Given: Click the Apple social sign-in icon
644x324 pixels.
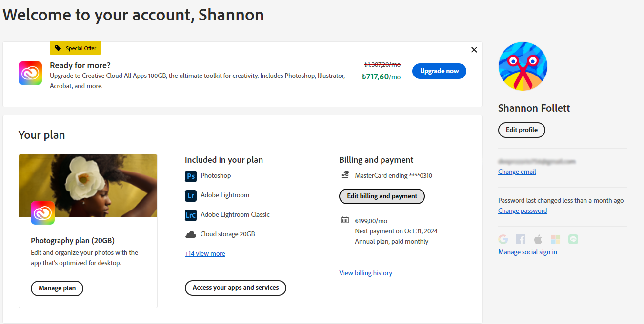Looking at the screenshot, I should 538,239.
